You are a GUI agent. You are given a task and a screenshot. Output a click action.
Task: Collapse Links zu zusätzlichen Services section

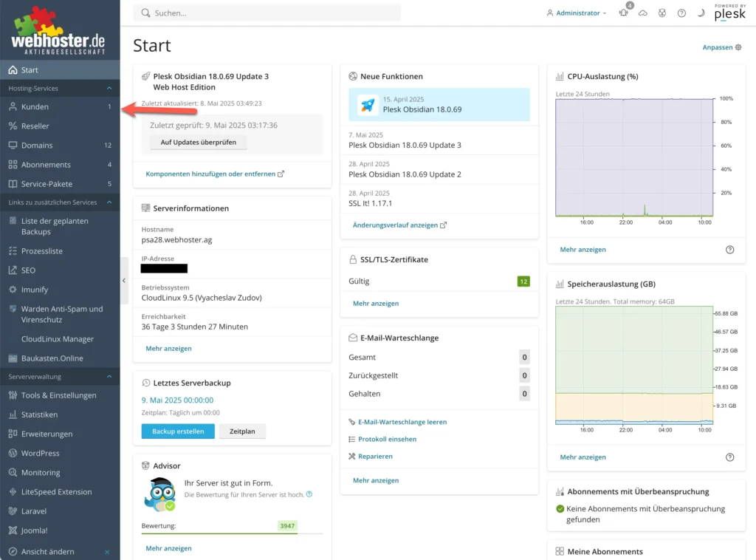[109, 202]
